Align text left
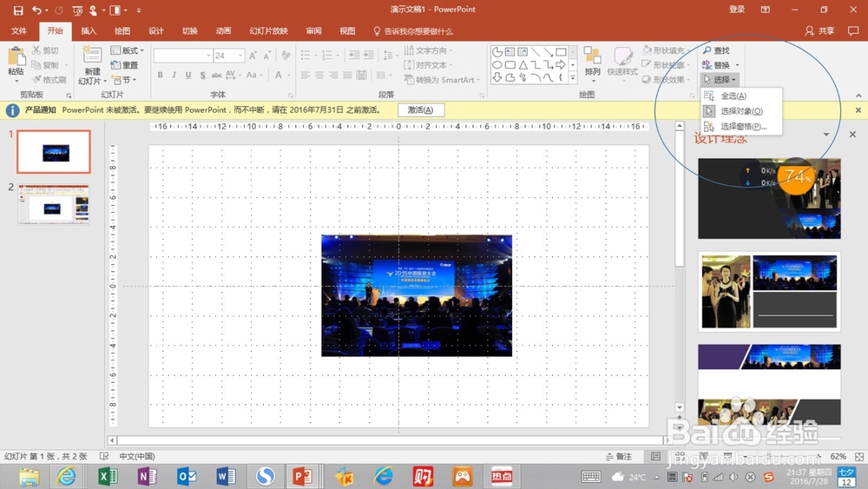 [x=305, y=75]
